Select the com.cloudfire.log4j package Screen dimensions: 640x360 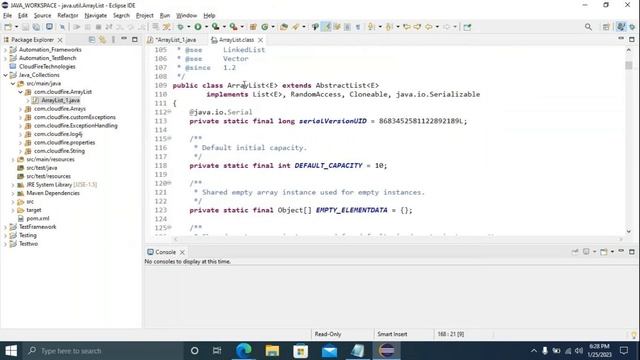(x=58, y=134)
